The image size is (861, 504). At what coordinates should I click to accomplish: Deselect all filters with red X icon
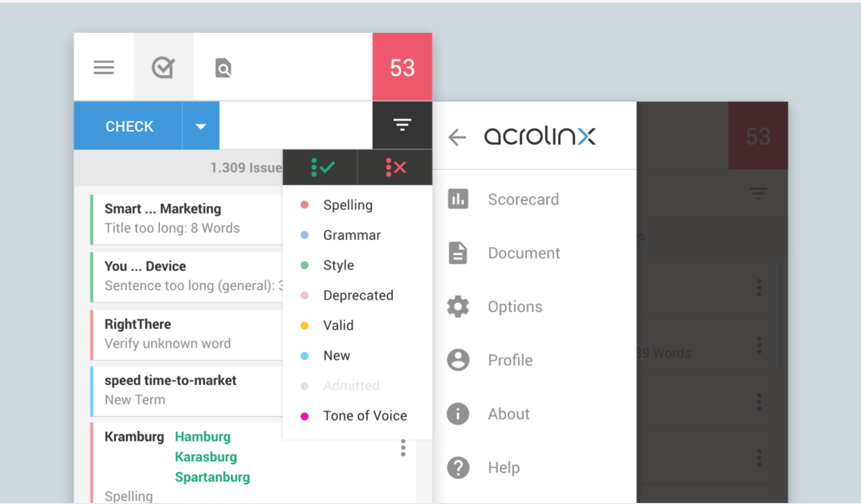tap(395, 167)
